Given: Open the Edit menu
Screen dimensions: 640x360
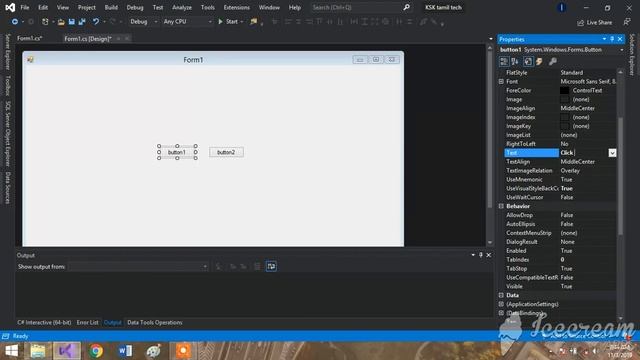Looking at the screenshot, I should pos(43,7).
